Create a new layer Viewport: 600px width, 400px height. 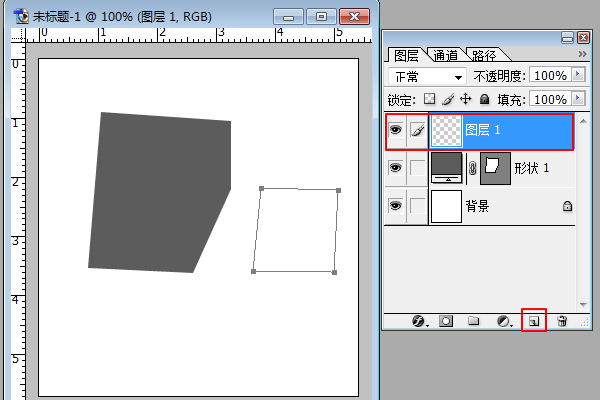[x=534, y=321]
